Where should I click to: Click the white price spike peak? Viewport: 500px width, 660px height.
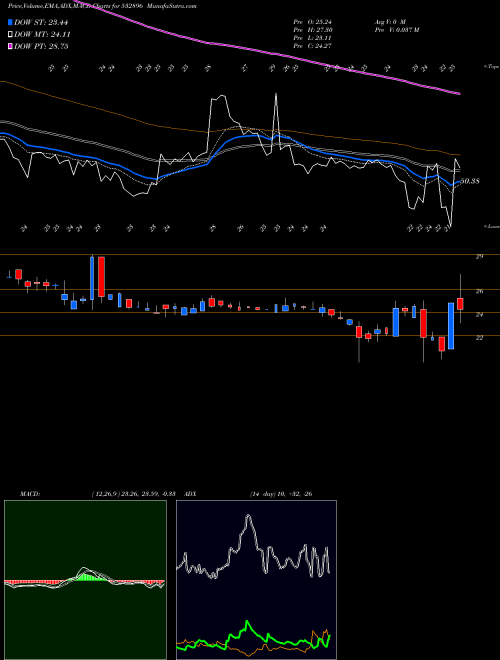tap(276, 95)
